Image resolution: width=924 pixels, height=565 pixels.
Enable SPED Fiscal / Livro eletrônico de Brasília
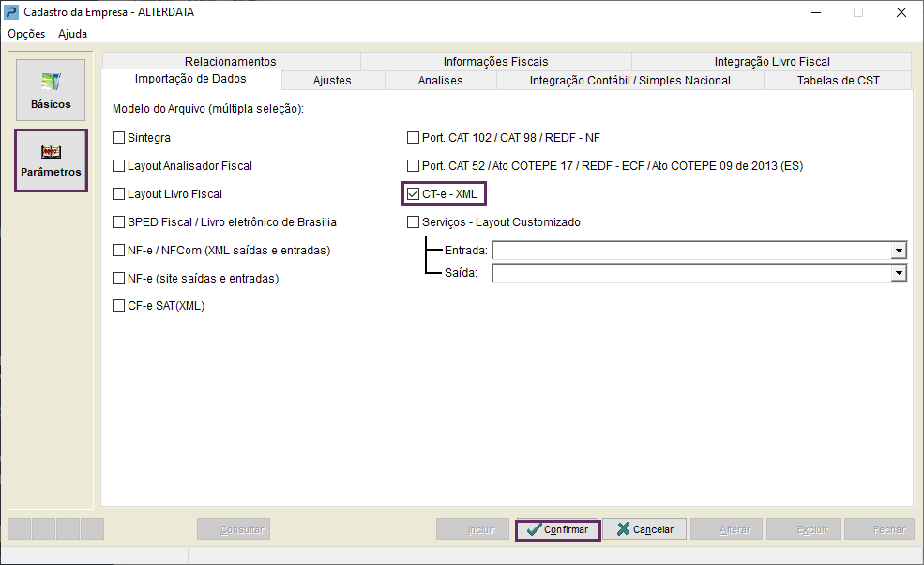click(x=119, y=222)
